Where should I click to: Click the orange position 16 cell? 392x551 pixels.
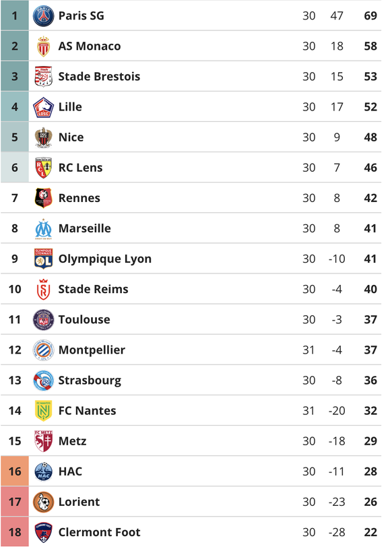tap(15, 472)
